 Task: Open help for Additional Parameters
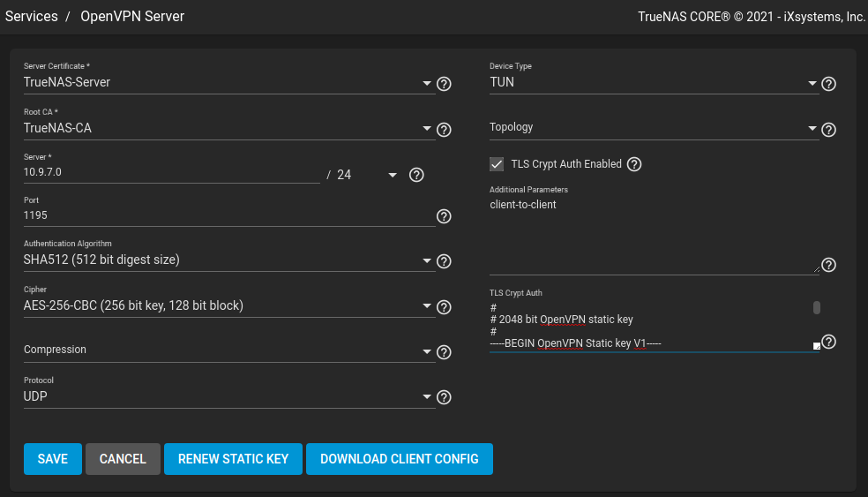828,265
